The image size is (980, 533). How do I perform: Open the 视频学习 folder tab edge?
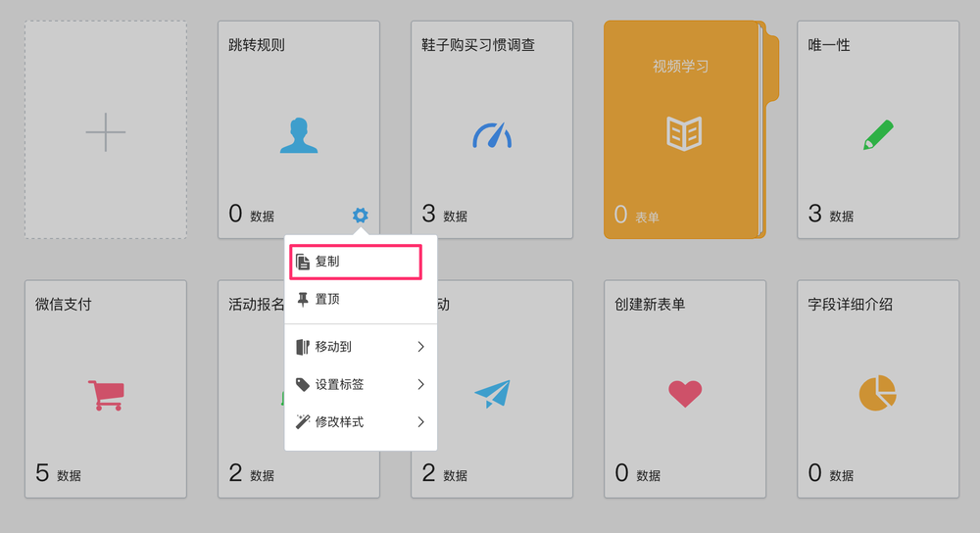point(771,69)
